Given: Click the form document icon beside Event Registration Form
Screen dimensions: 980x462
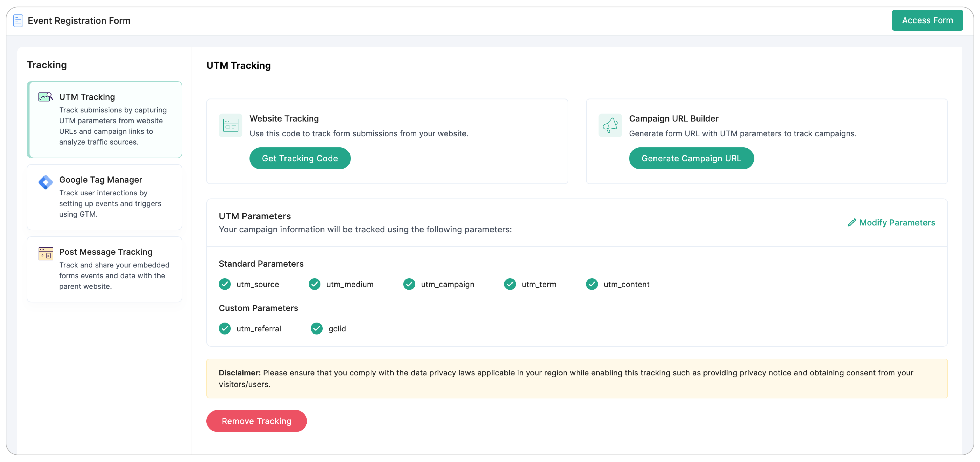Looking at the screenshot, I should 18,20.
